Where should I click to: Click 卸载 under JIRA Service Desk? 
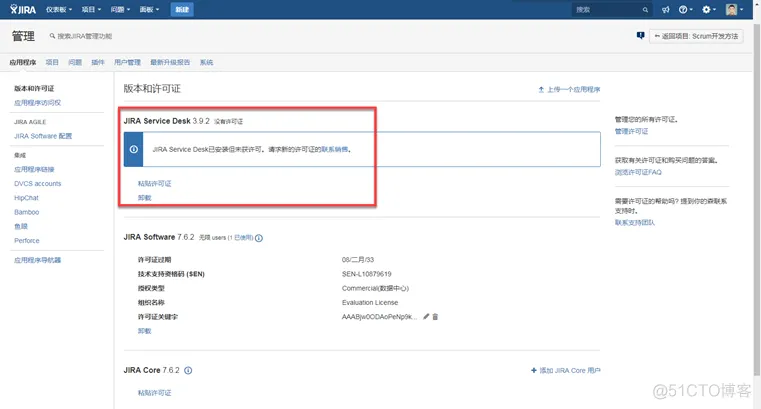pos(145,197)
